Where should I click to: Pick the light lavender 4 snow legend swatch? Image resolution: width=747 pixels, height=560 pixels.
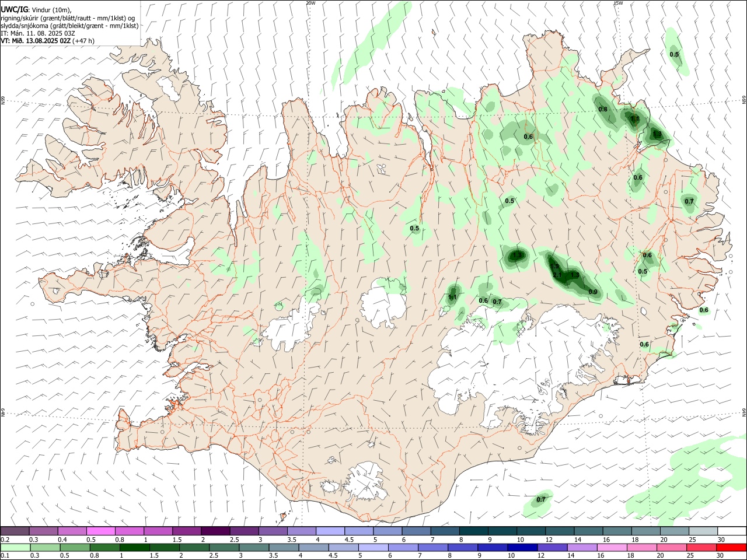(330, 531)
